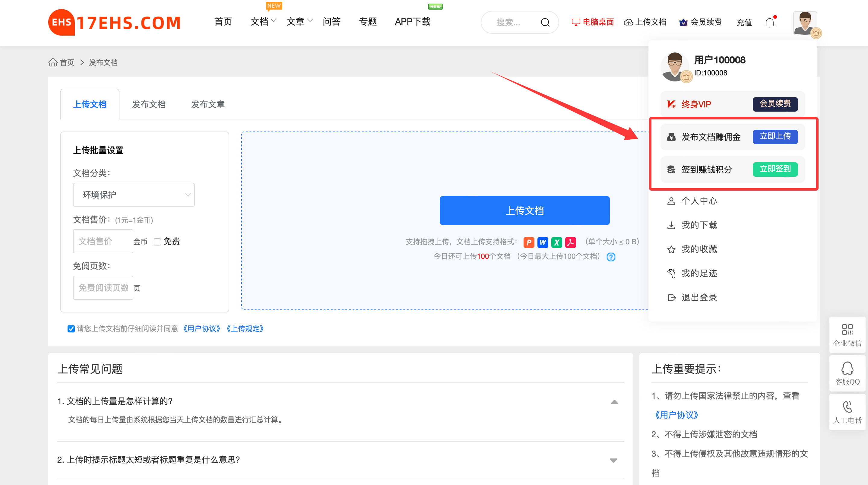Select the Excel format icon

(x=556, y=242)
